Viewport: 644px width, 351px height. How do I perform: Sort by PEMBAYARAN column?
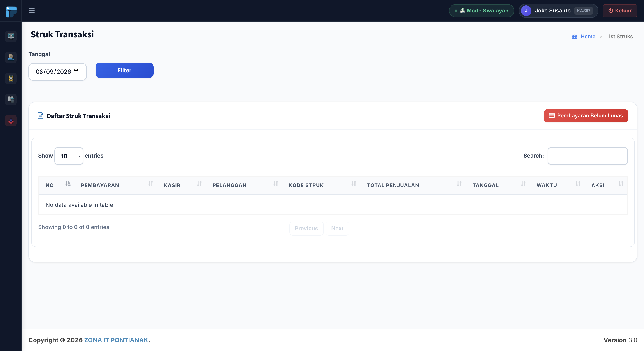coord(115,185)
